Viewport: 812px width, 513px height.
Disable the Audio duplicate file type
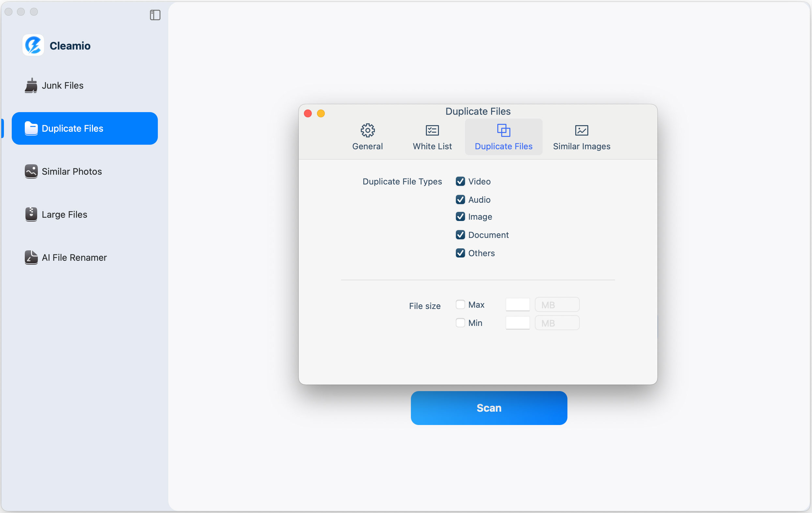pyautogui.click(x=460, y=199)
